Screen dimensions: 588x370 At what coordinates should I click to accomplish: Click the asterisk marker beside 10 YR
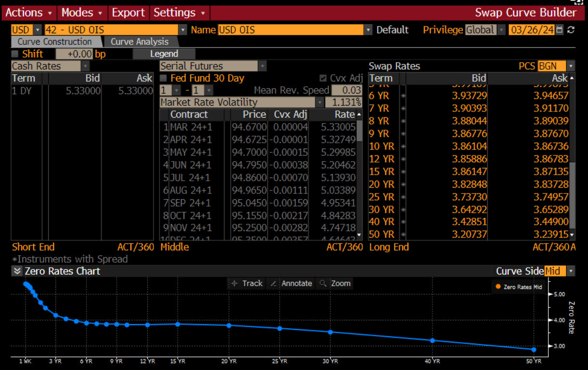pyautogui.click(x=403, y=146)
